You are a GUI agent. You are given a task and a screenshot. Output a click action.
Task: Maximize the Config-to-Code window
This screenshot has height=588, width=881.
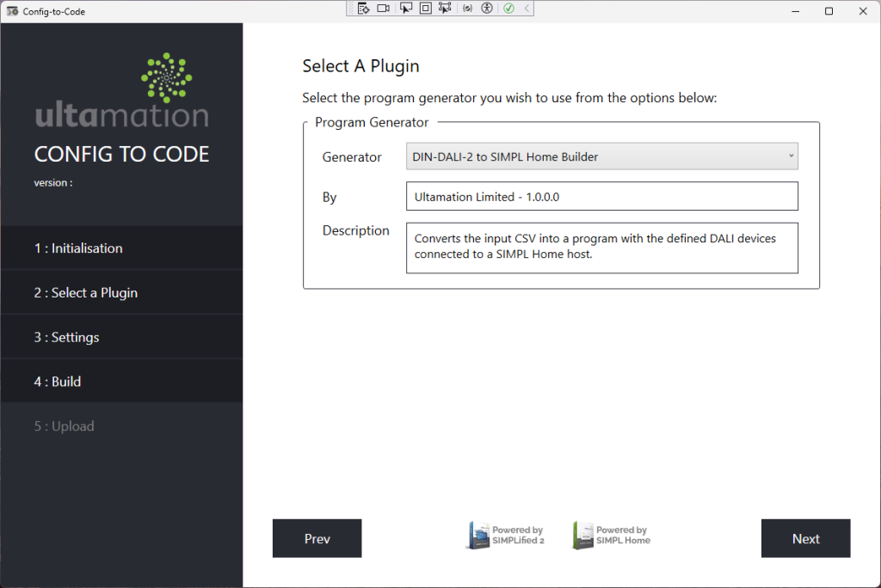[x=829, y=11]
